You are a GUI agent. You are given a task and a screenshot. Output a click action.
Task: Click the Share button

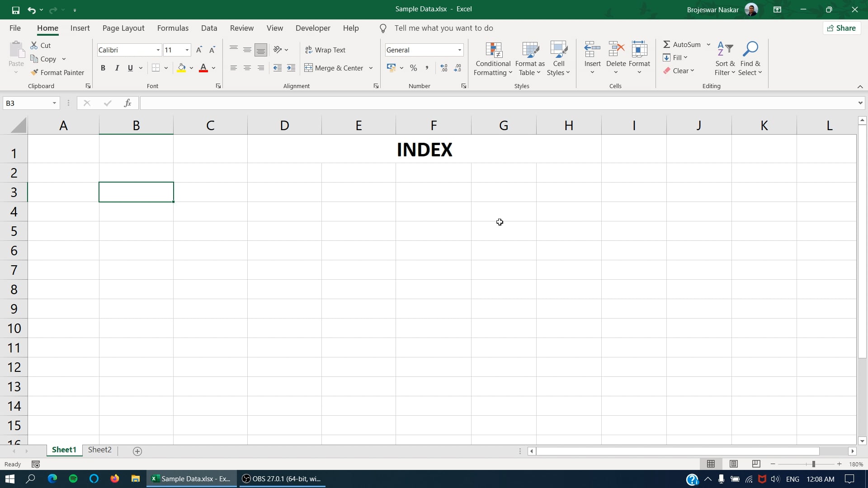pyautogui.click(x=842, y=28)
